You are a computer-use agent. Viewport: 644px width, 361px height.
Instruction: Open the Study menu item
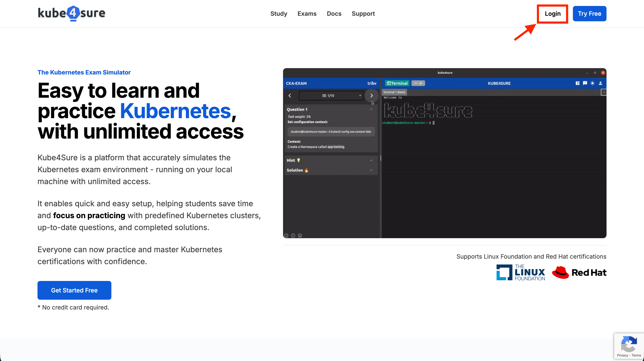(279, 13)
